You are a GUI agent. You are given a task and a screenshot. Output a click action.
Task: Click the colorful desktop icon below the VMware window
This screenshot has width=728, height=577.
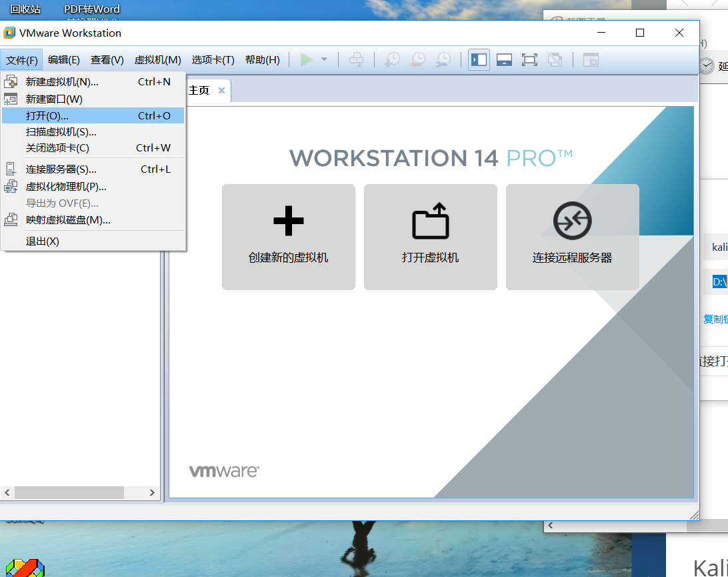pyautogui.click(x=25, y=568)
